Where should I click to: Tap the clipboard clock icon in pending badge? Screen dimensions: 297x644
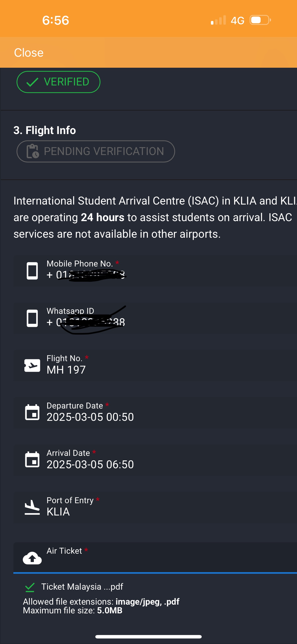point(32,151)
